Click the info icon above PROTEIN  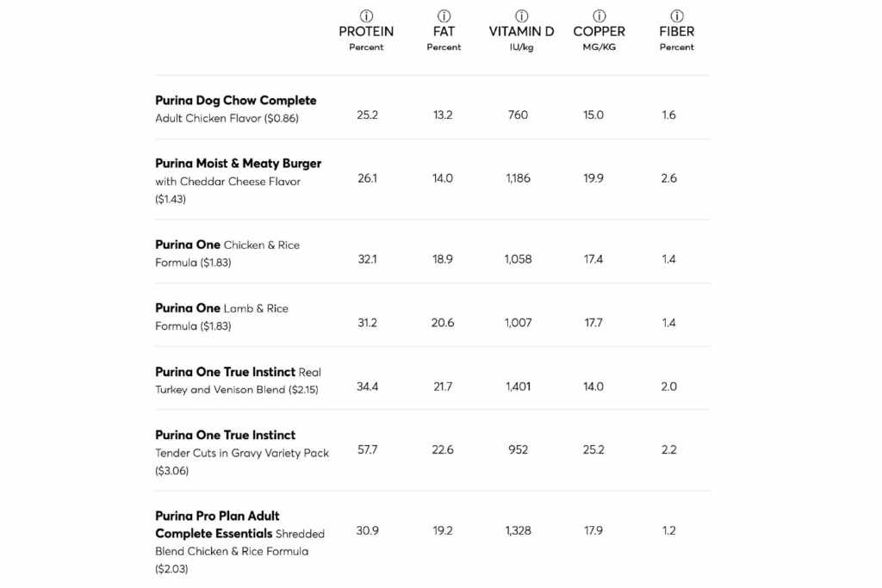tap(367, 16)
